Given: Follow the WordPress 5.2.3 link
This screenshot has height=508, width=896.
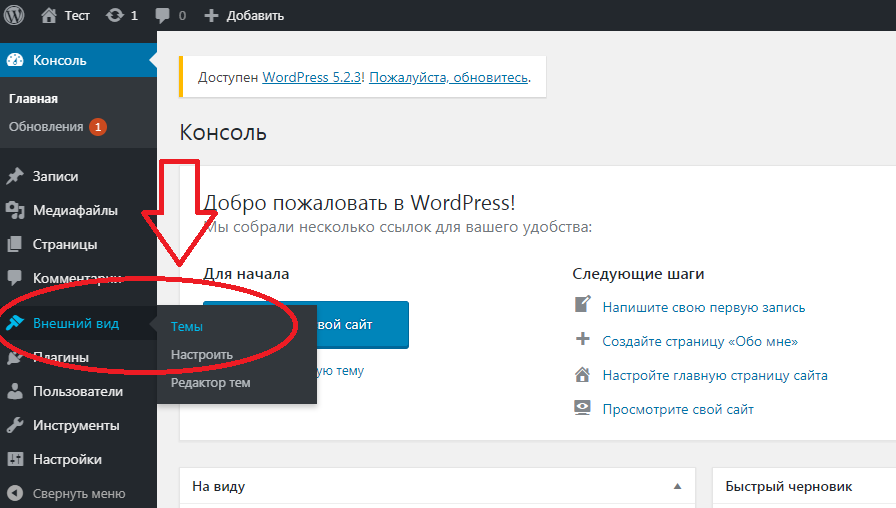Looking at the screenshot, I should 312,76.
